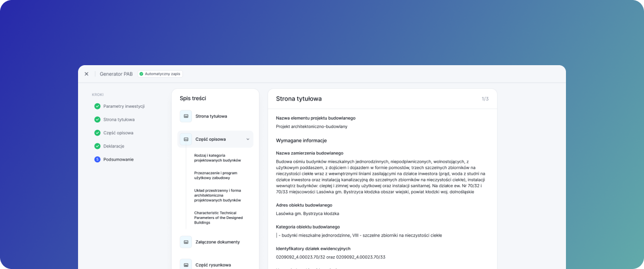The width and height of the screenshot is (644, 269).
Task: Open Rodzaj i kategoria projektowanych budynków
Action: click(x=217, y=158)
